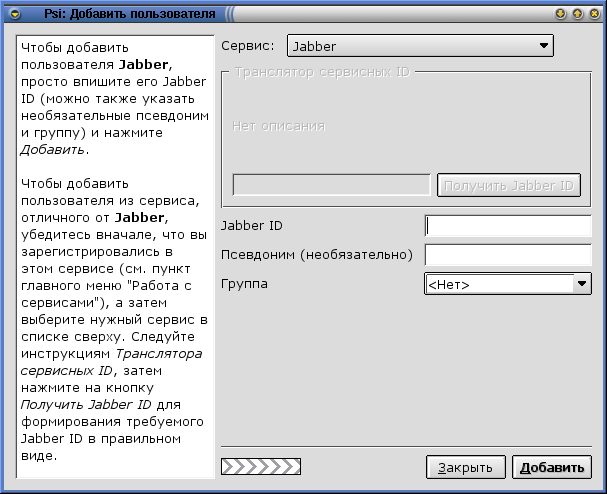
Task: Click the service ID translator input field
Action: (x=331, y=185)
